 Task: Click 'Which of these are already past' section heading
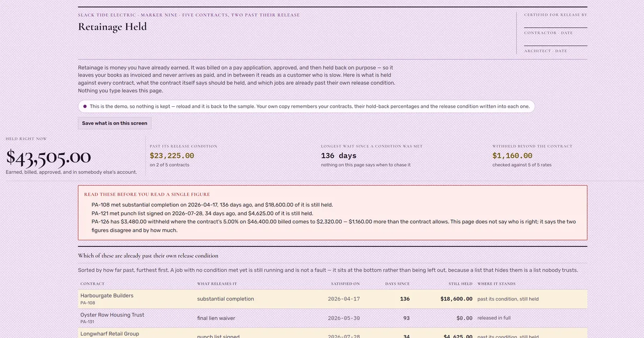tap(148, 256)
